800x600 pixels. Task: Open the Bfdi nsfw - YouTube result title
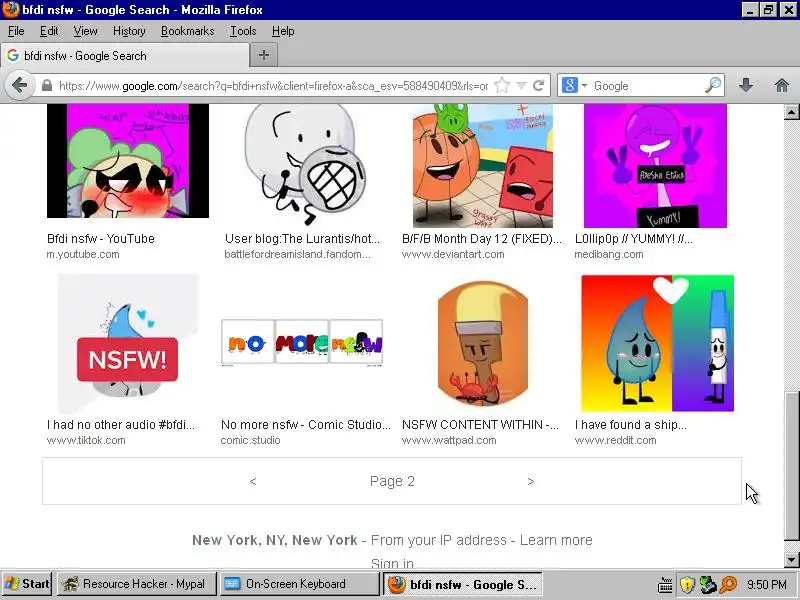(101, 238)
